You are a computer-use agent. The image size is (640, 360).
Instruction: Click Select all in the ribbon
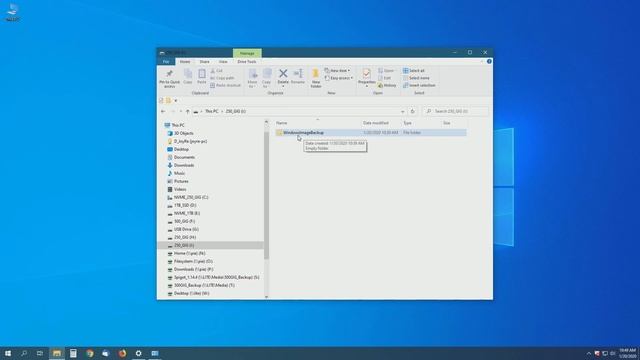[x=414, y=71]
